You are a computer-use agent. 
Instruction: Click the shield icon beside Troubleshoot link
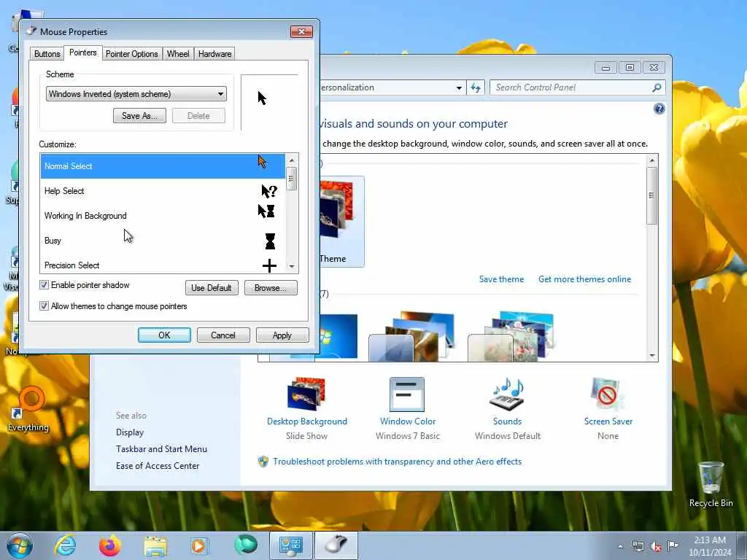click(263, 462)
